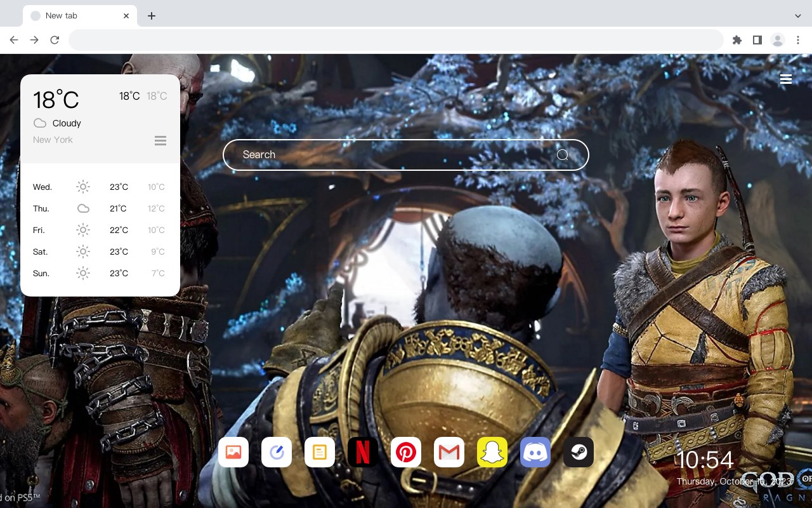Click the 21°C high for Thu.

coord(118,208)
